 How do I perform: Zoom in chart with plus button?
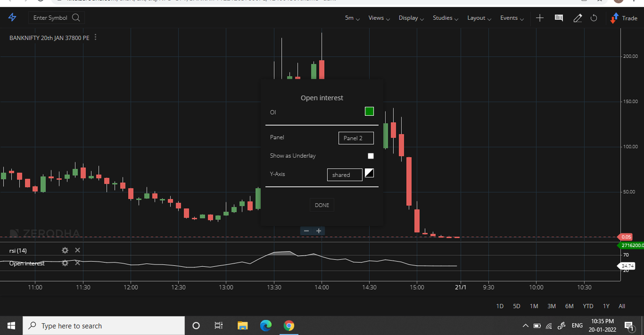(319, 230)
